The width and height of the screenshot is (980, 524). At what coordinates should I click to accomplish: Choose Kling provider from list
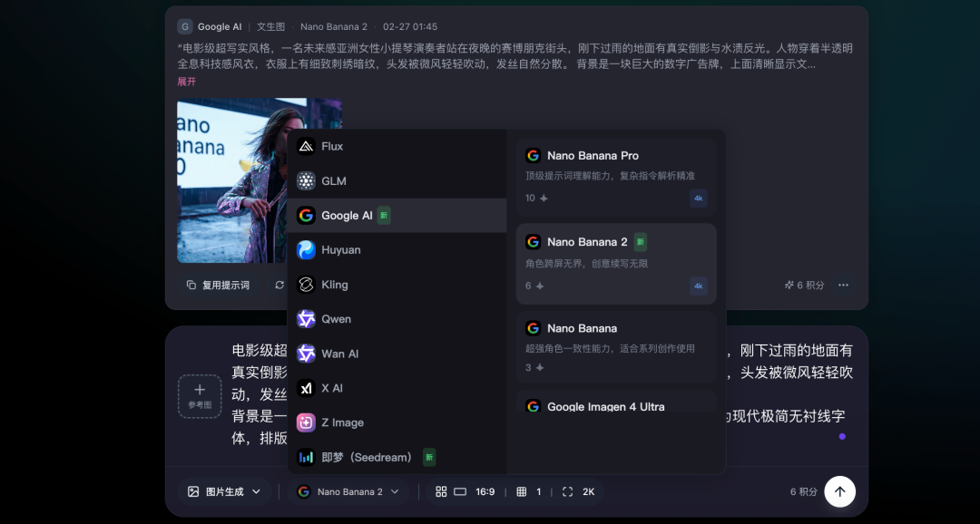tap(397, 285)
